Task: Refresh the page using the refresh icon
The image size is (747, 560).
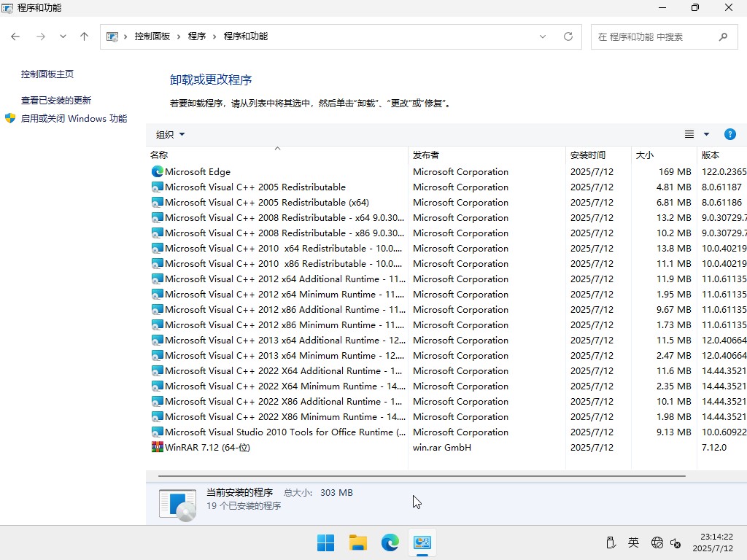Action: click(x=568, y=36)
